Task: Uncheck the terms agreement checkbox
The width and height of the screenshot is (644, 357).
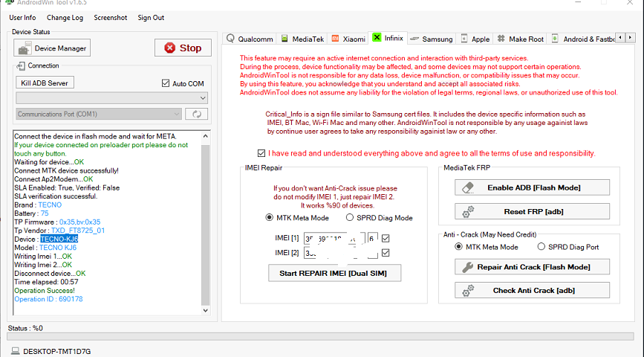Action: tap(261, 153)
